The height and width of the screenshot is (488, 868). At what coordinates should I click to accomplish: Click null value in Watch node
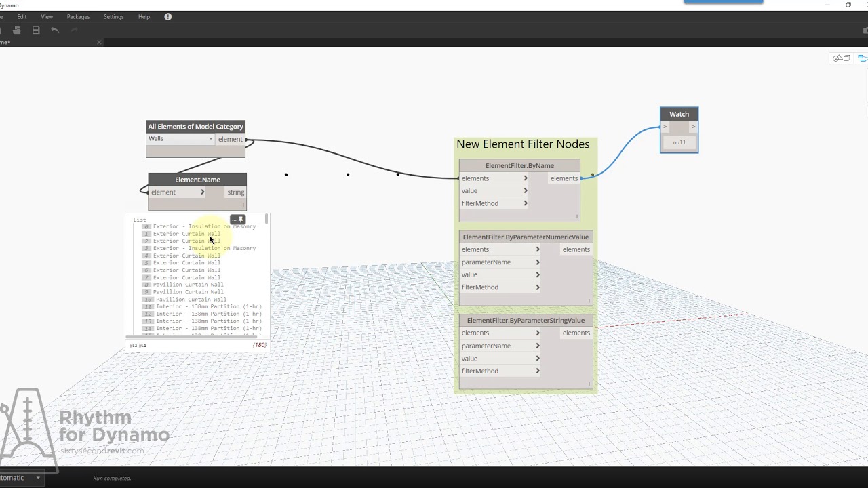click(x=679, y=142)
